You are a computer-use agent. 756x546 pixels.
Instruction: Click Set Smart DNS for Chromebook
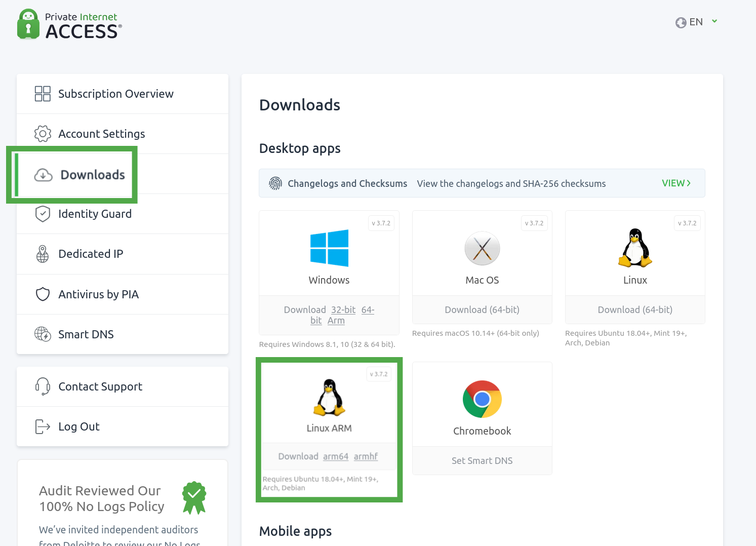[482, 460]
